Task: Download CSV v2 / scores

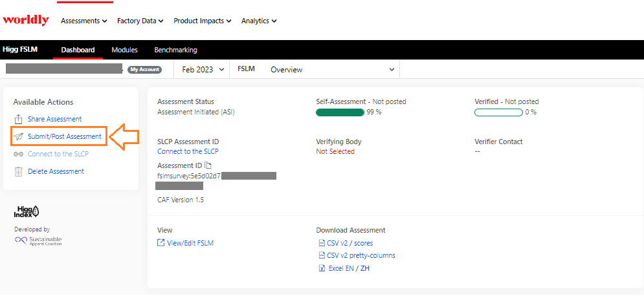Action: pyautogui.click(x=350, y=243)
